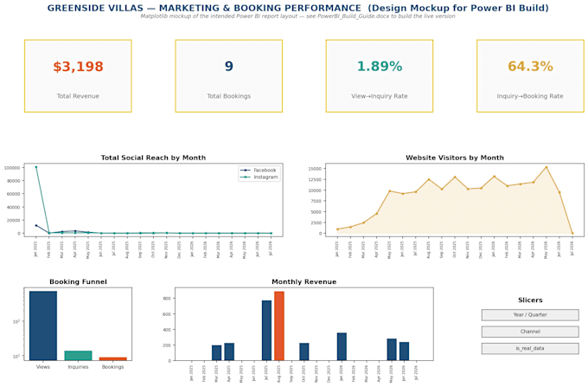Click the Slicers heading
This screenshot has width=588, height=387.
point(530,300)
